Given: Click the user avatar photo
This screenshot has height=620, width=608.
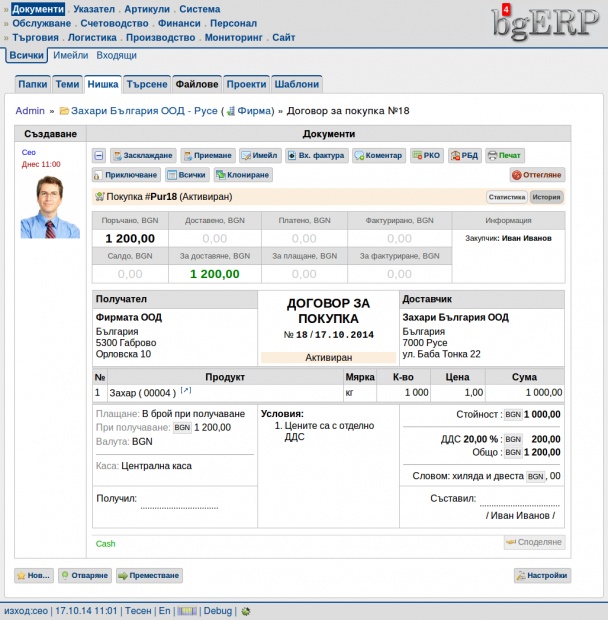Looking at the screenshot, I should (x=50, y=207).
